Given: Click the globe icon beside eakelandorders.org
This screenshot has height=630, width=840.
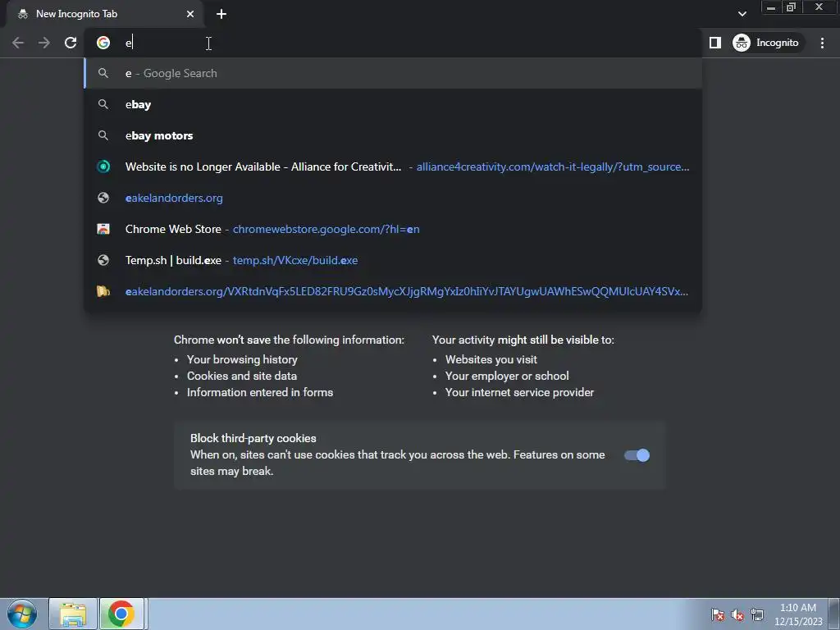Looking at the screenshot, I should coord(103,198).
